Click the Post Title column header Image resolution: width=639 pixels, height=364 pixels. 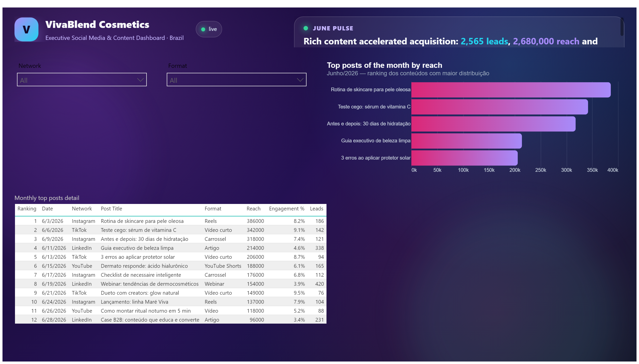111,209
